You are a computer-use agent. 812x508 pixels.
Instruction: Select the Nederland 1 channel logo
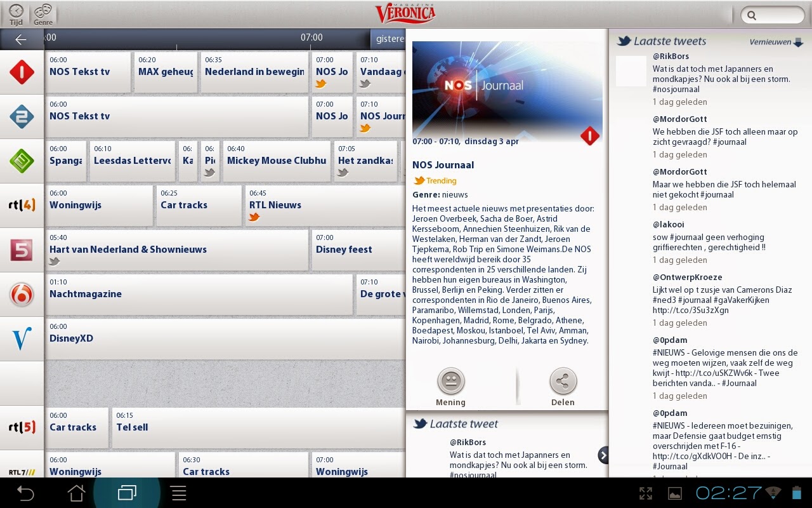point(22,72)
